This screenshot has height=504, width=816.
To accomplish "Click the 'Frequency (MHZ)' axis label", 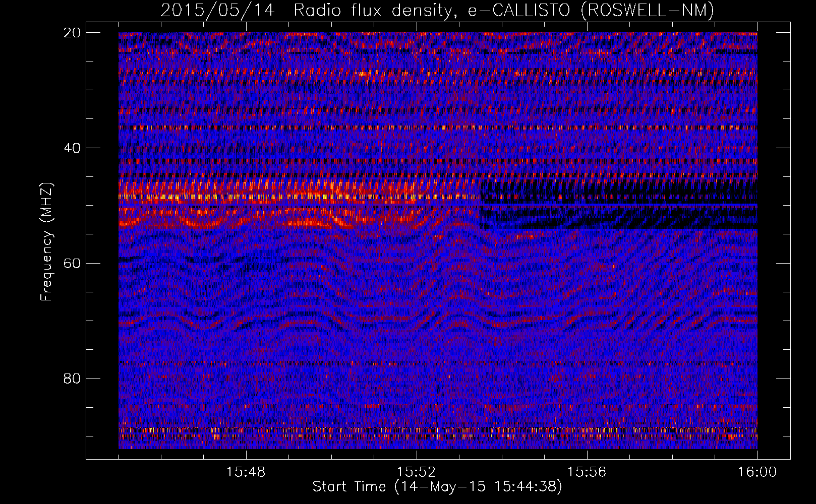I will [x=46, y=242].
